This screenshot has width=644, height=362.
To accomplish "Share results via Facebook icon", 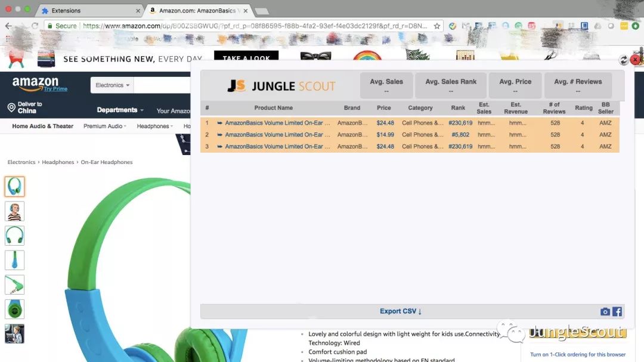I will coord(617,312).
